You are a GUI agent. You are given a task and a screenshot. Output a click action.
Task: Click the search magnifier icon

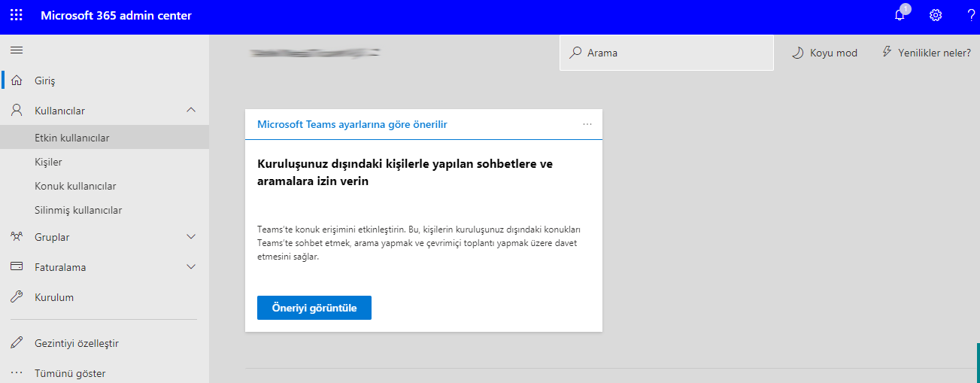click(575, 53)
